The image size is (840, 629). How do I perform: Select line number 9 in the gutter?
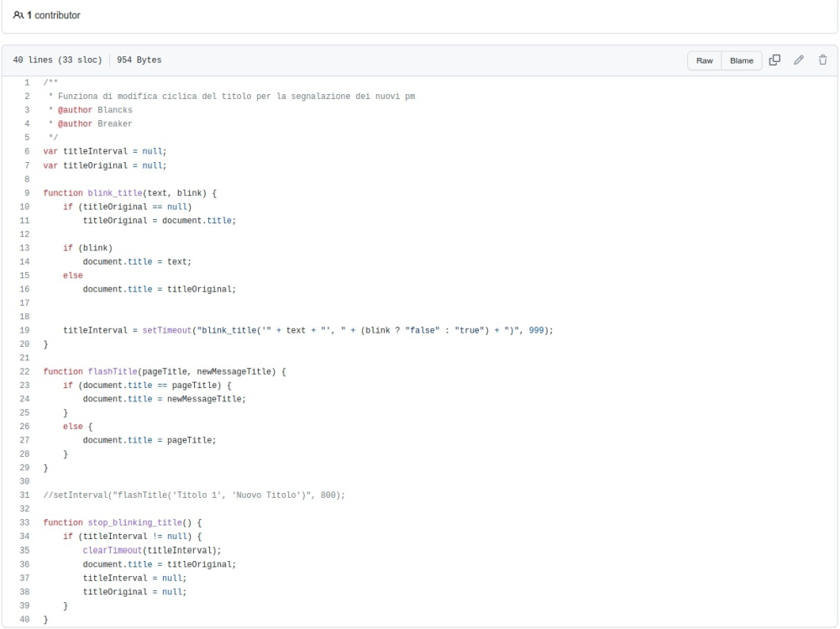tap(27, 193)
